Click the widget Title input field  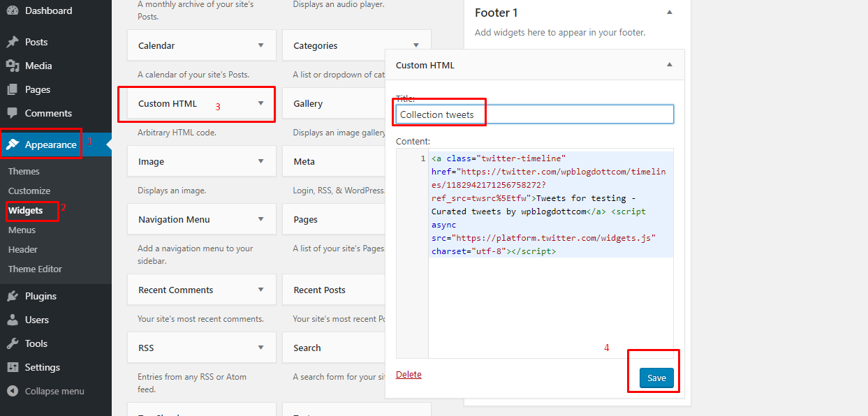(535, 114)
